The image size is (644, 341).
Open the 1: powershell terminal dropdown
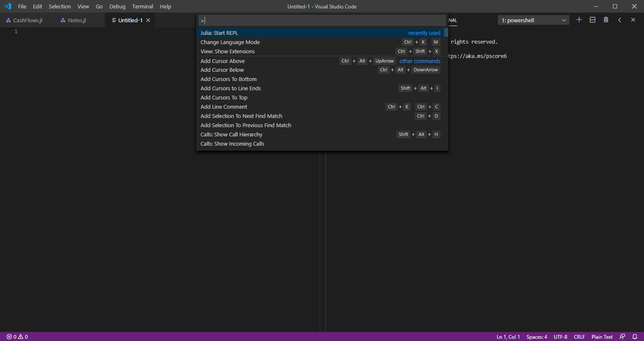pos(533,20)
